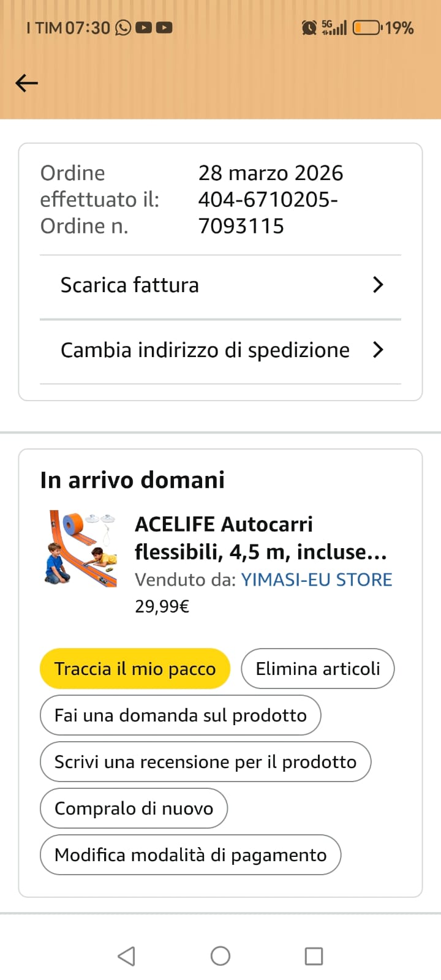Tap the back arrow icon
441x980 pixels.
[26, 83]
